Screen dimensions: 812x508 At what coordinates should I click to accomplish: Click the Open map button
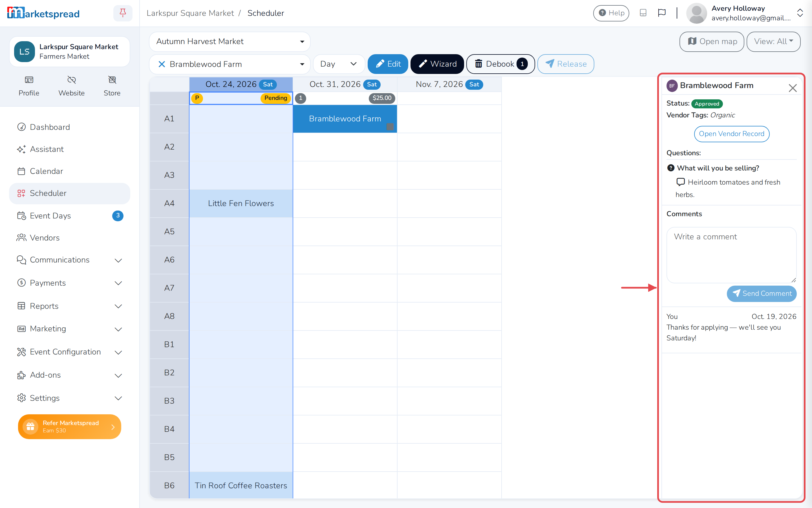[712, 42]
